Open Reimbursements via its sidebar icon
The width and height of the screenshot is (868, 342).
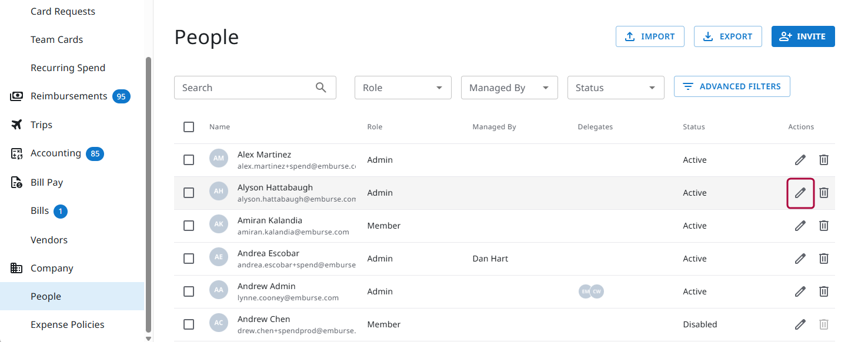[16, 96]
